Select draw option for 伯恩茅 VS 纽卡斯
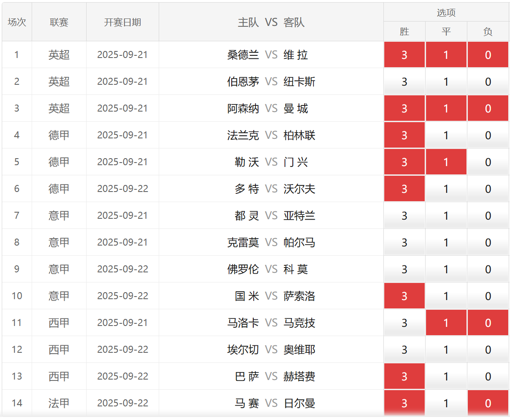Viewport: 510px width, 420px height. (x=446, y=82)
